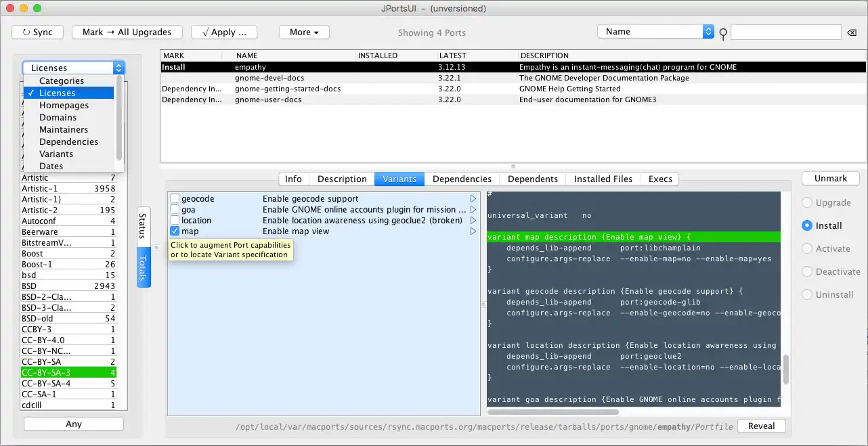The height and width of the screenshot is (446, 868).
Task: Switch to the Variants tab
Action: click(x=399, y=179)
